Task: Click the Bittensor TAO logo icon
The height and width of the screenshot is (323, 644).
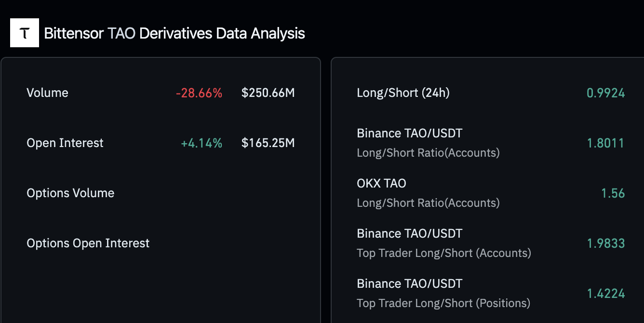Action: 25,33
